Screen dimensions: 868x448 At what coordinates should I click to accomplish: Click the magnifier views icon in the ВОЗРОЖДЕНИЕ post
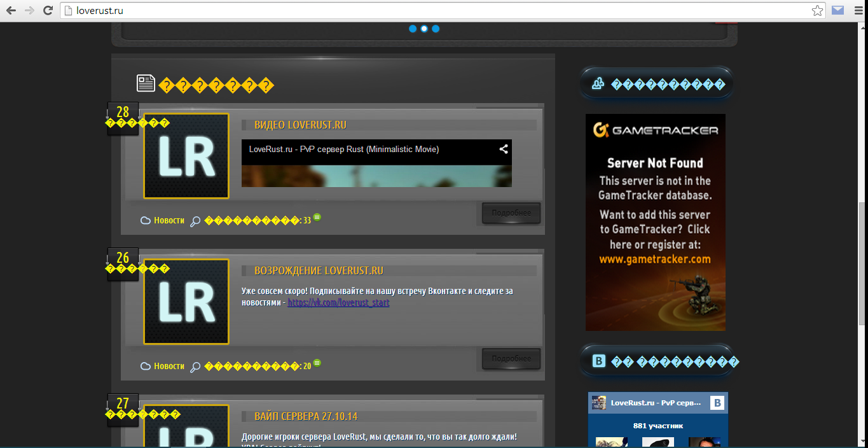tap(195, 367)
